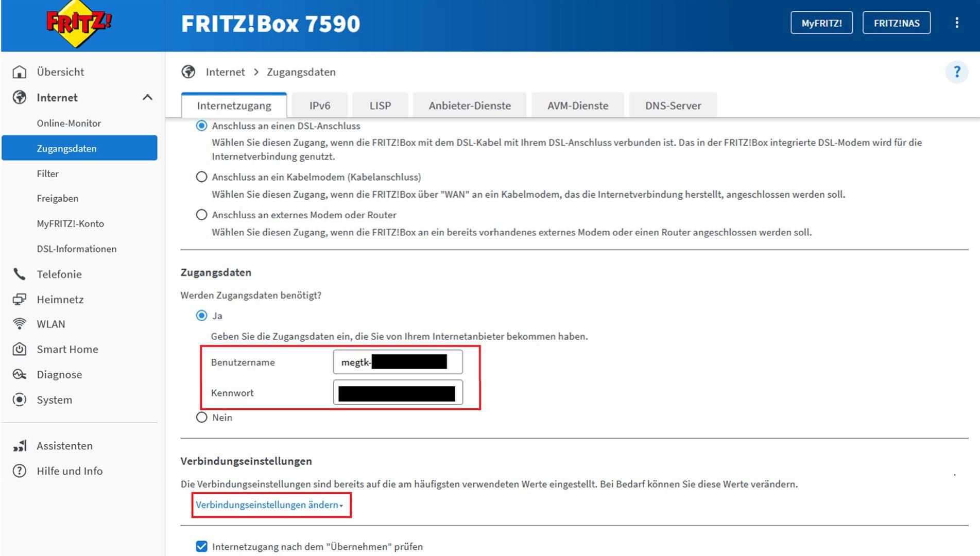The image size is (980, 556).
Task: Open the MyFRITZ! button
Action: tap(821, 23)
